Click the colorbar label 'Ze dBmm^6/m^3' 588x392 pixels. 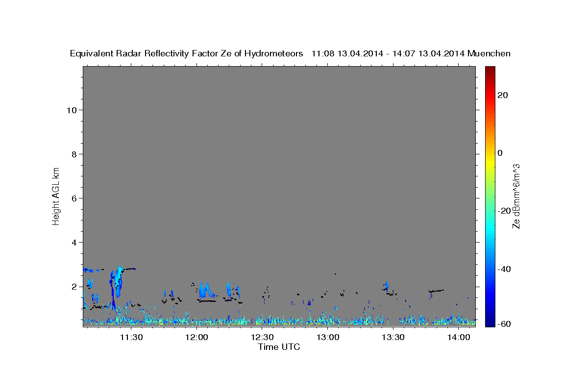[x=516, y=196]
